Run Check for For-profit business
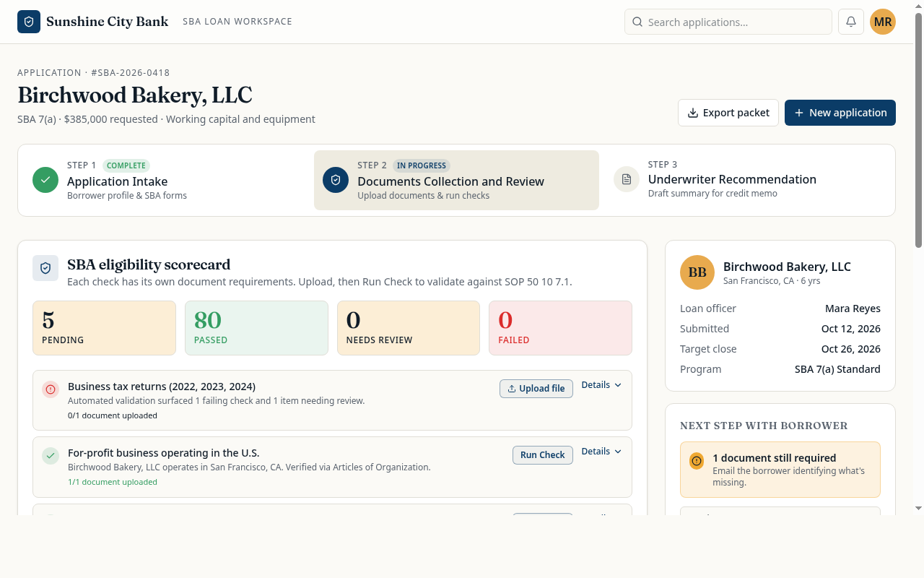 point(543,455)
